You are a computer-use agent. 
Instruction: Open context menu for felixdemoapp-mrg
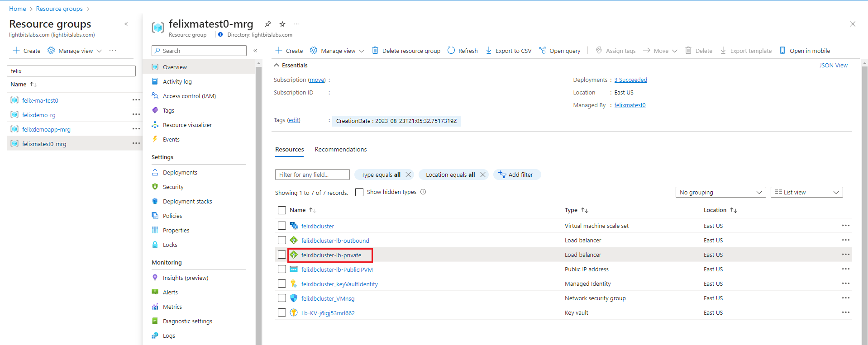[136, 129]
